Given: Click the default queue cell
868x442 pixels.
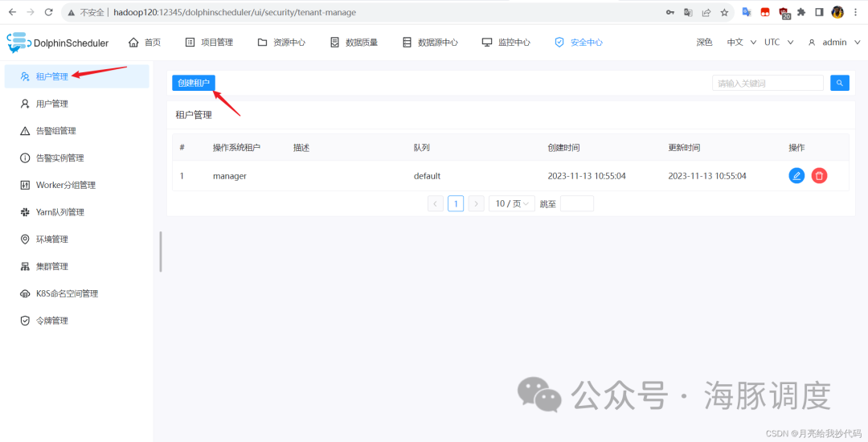Looking at the screenshot, I should point(427,176).
